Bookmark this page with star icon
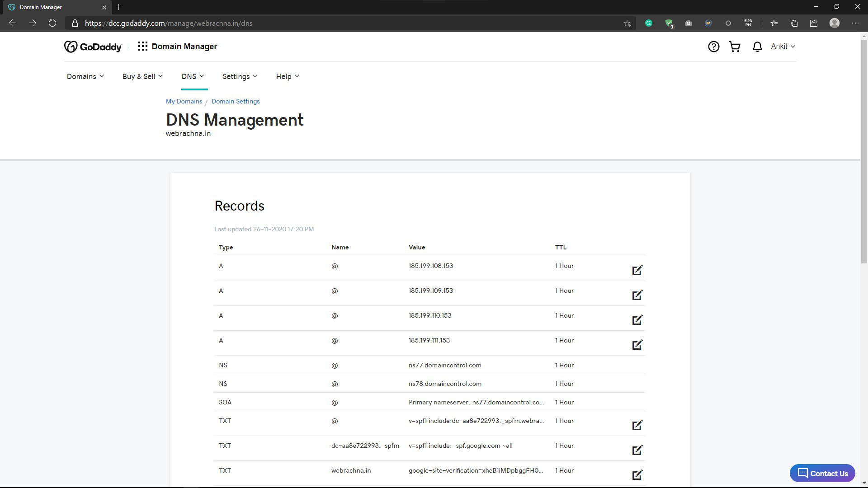 click(x=627, y=23)
